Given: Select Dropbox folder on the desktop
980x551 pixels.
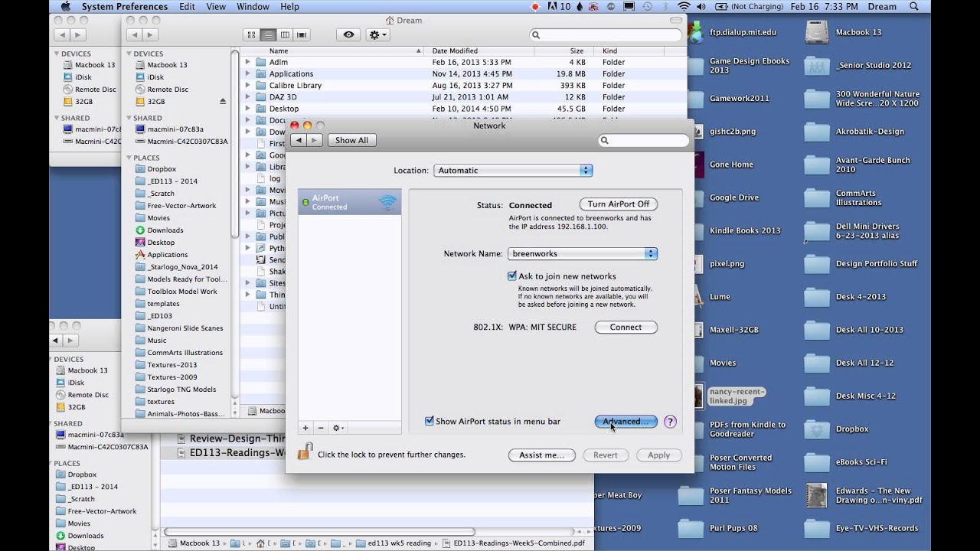Looking at the screenshot, I should point(817,429).
